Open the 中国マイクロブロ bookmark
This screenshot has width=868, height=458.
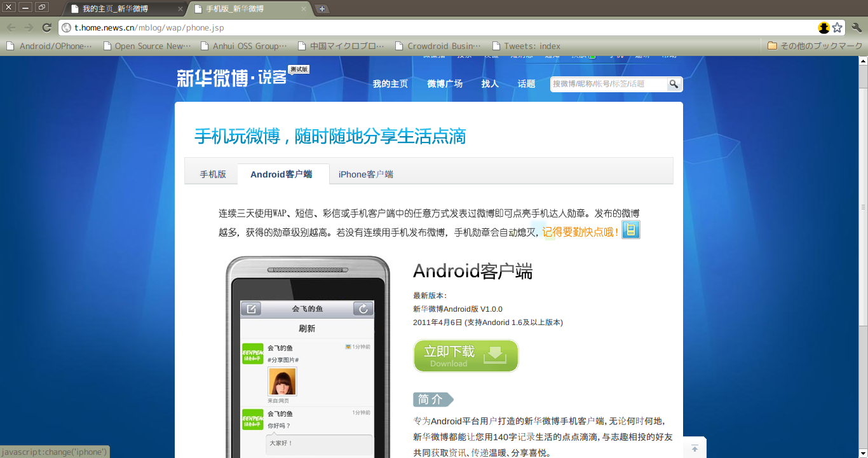click(x=342, y=46)
